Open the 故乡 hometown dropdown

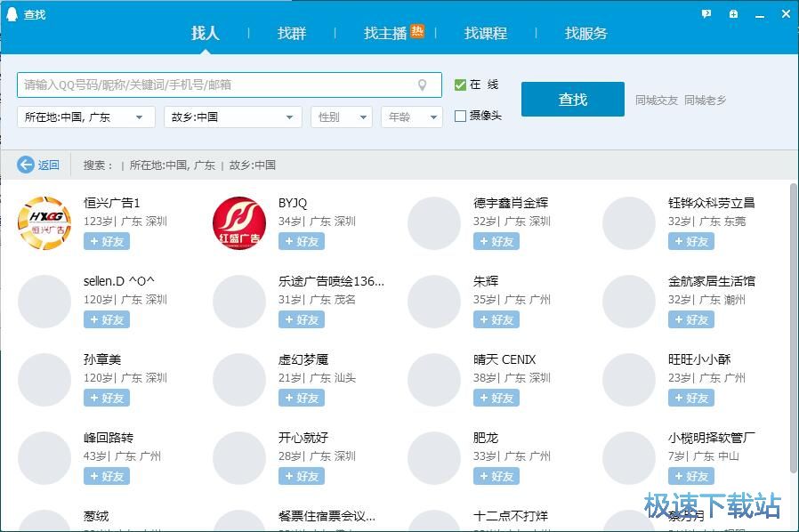[x=233, y=117]
